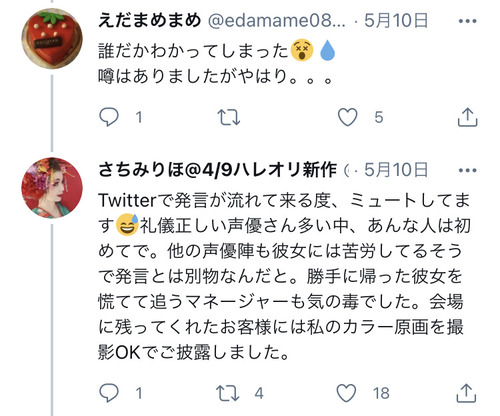Open the strawberry cake profile avatar
Viewport: 500px width, 416px height.
(52, 39)
